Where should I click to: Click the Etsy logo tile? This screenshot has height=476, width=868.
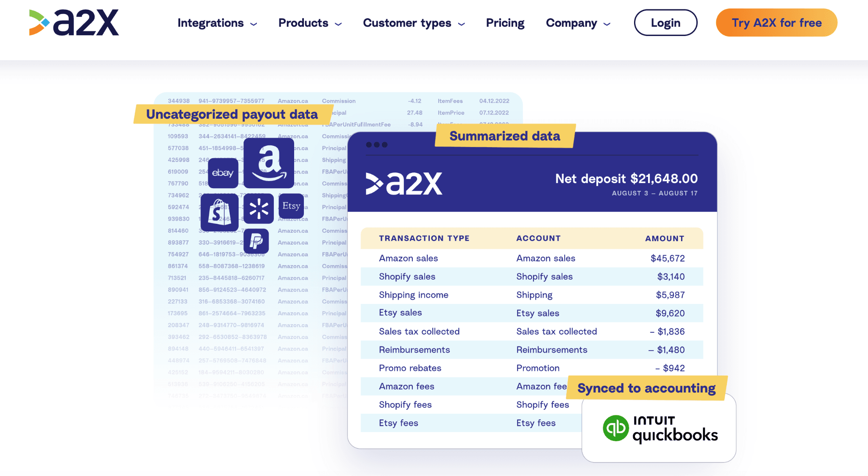[x=291, y=206]
